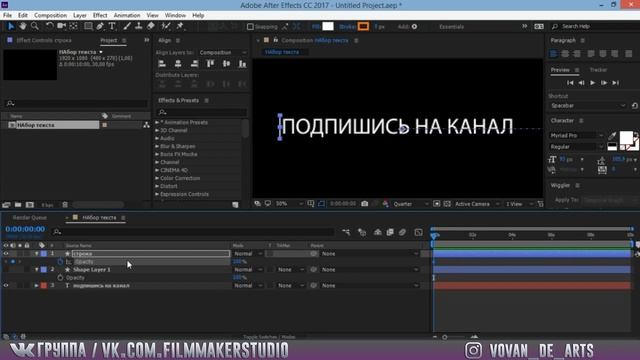Screen dimensions: 640x360
Task: Switch to the Render Queue tab
Action: tap(29, 218)
